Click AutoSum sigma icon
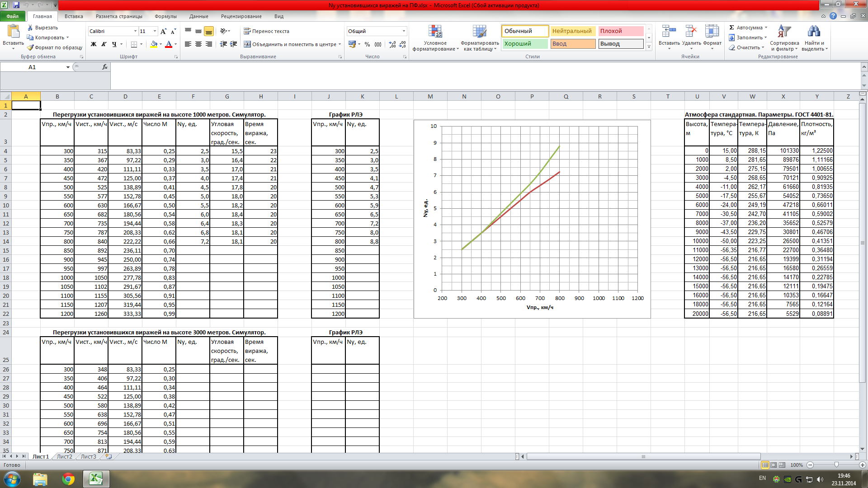Image resolution: width=868 pixels, height=488 pixels. pyautogui.click(x=731, y=28)
